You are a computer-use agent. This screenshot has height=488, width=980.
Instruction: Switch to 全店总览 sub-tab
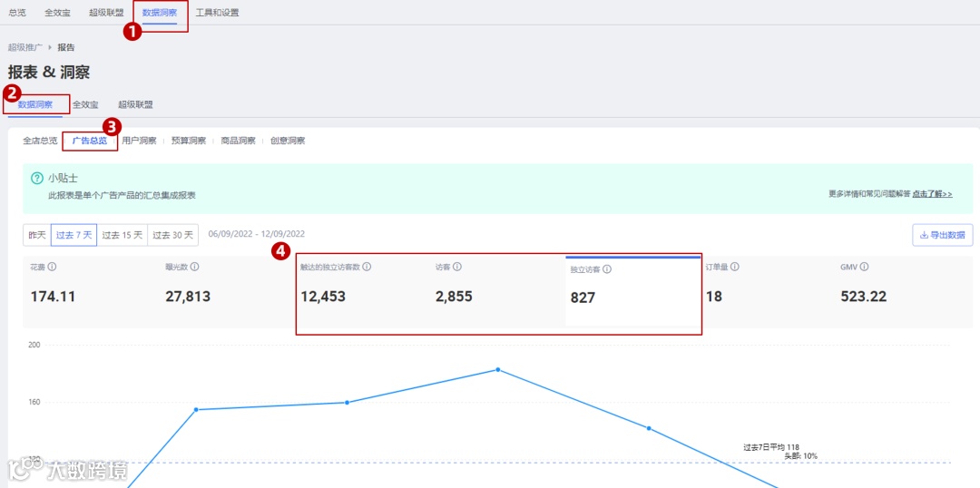point(40,141)
